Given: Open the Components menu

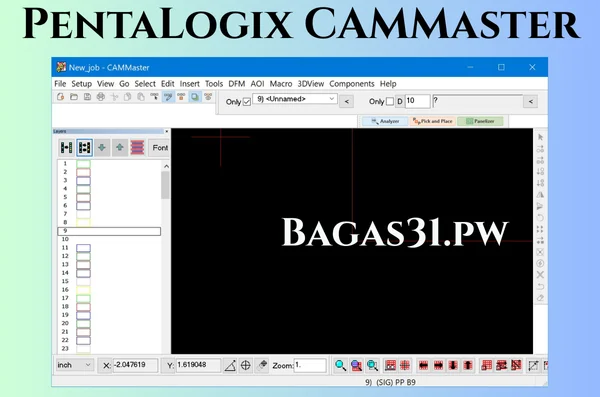Looking at the screenshot, I should pos(352,84).
